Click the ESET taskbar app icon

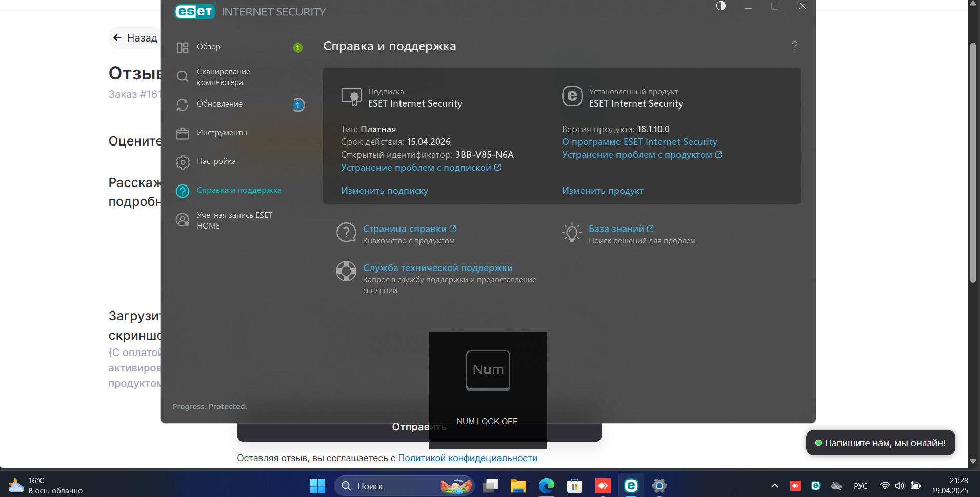631,486
